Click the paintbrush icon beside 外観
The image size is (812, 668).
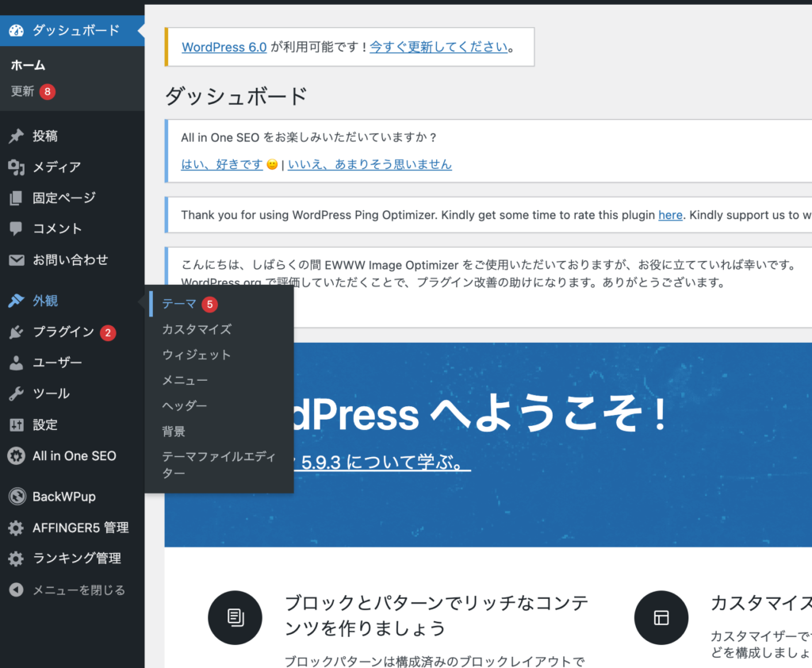tap(16, 301)
